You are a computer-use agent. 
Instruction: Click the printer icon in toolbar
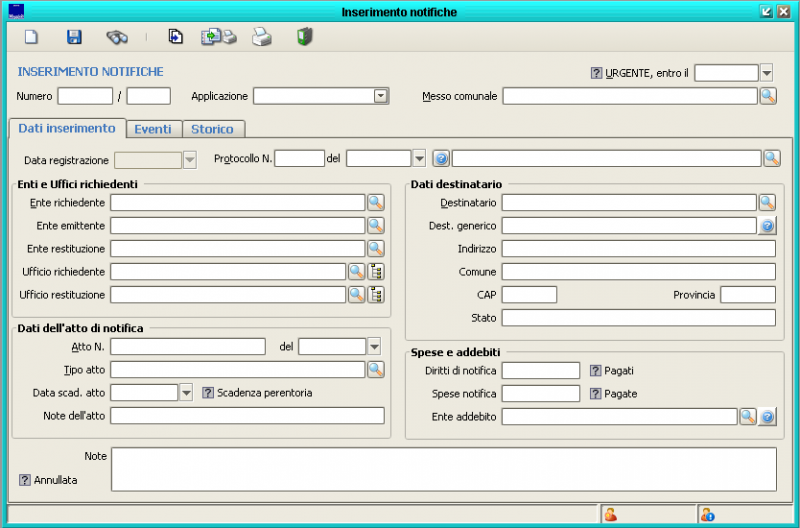tap(261, 37)
